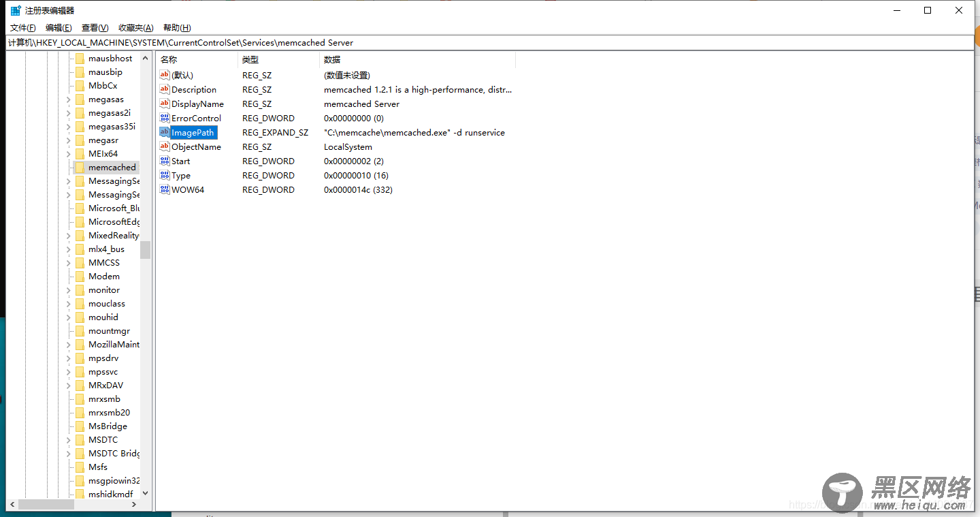Sort by the 数据 column header

pos(417,60)
